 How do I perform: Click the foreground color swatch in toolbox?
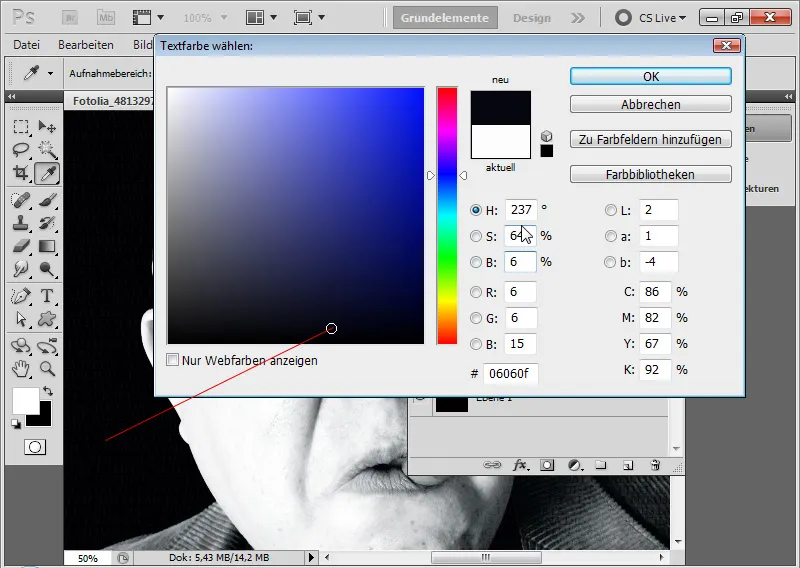[x=26, y=401]
